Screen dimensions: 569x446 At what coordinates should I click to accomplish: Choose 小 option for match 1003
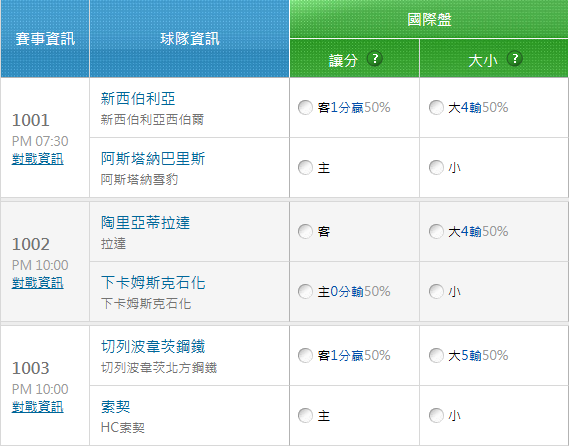[x=436, y=416]
